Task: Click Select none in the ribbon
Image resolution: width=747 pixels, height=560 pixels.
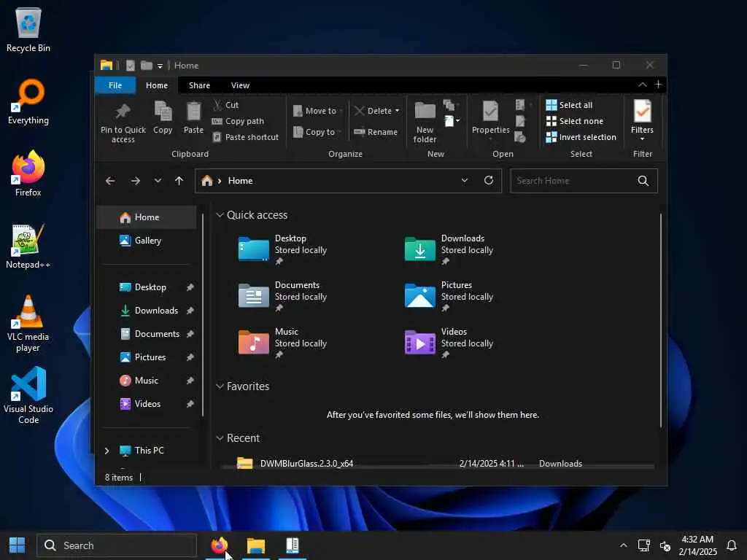Action: 575,121
